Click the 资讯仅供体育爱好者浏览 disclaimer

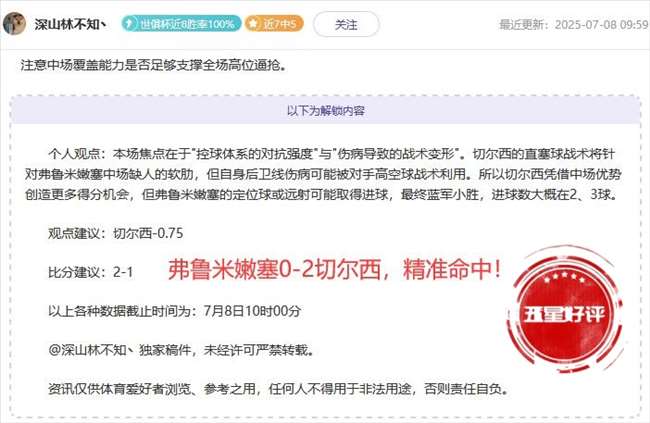[279, 389]
